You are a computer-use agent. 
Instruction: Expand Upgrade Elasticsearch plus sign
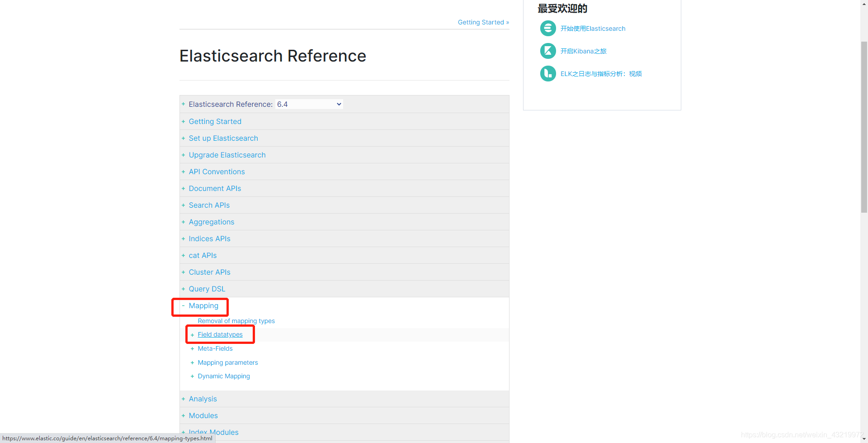pos(184,155)
